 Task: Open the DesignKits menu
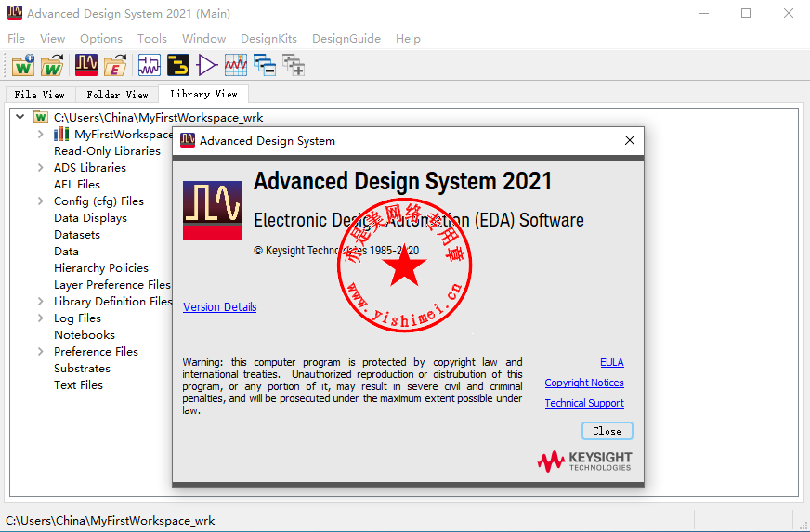[x=268, y=39]
